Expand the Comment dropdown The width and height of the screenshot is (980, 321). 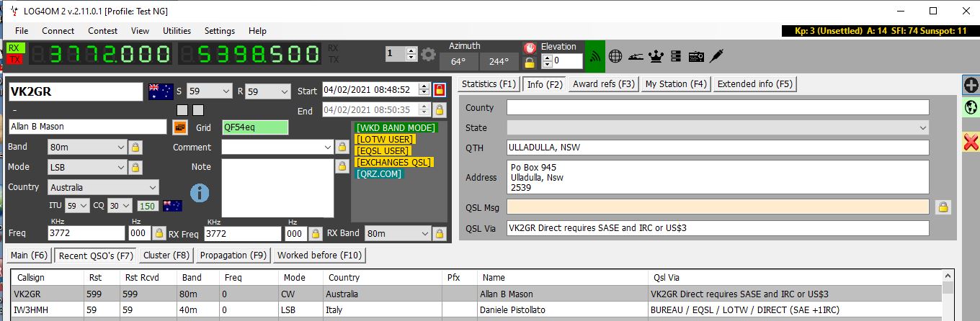tap(329, 147)
